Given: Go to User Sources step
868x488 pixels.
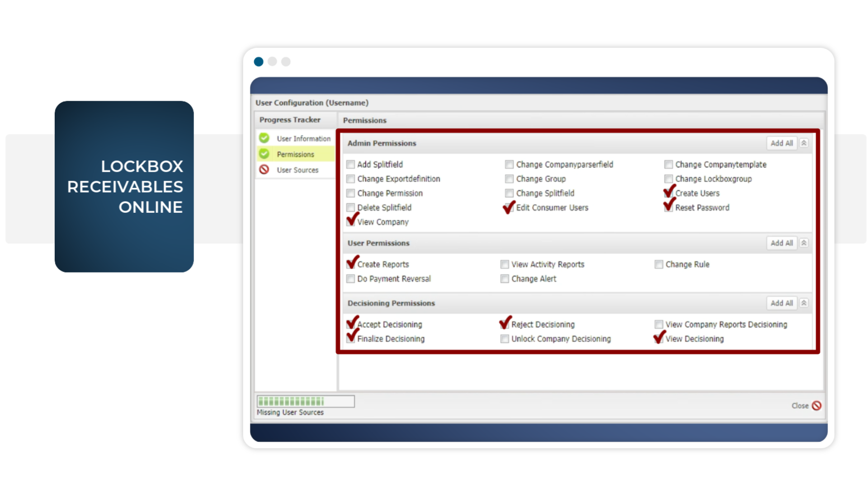Looking at the screenshot, I should point(296,170).
